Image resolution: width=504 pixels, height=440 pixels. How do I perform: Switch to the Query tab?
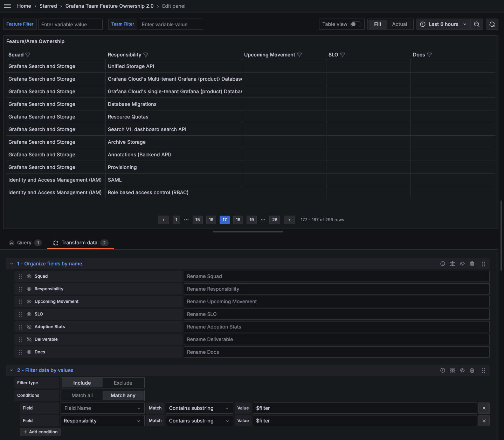point(25,243)
